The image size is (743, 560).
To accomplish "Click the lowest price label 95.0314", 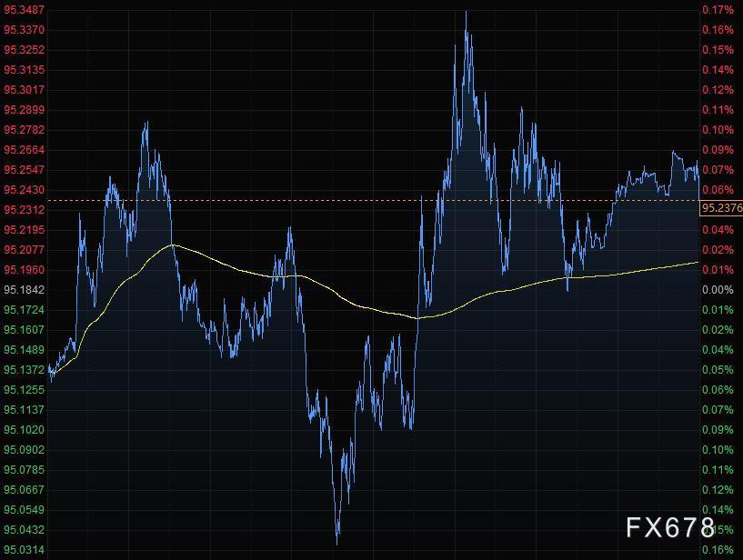I will [25, 550].
